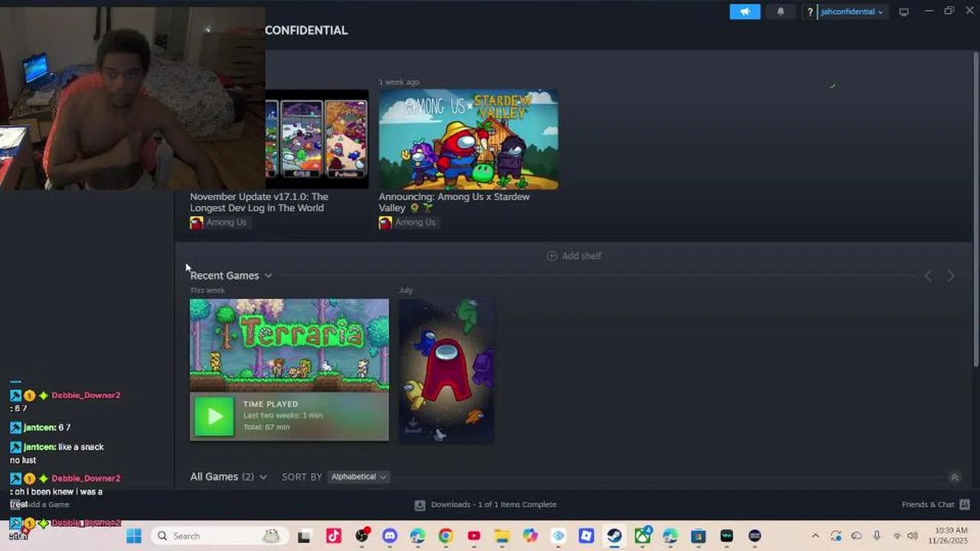The image size is (980, 551).
Task: Select the Terraria game banner
Action: click(x=289, y=345)
